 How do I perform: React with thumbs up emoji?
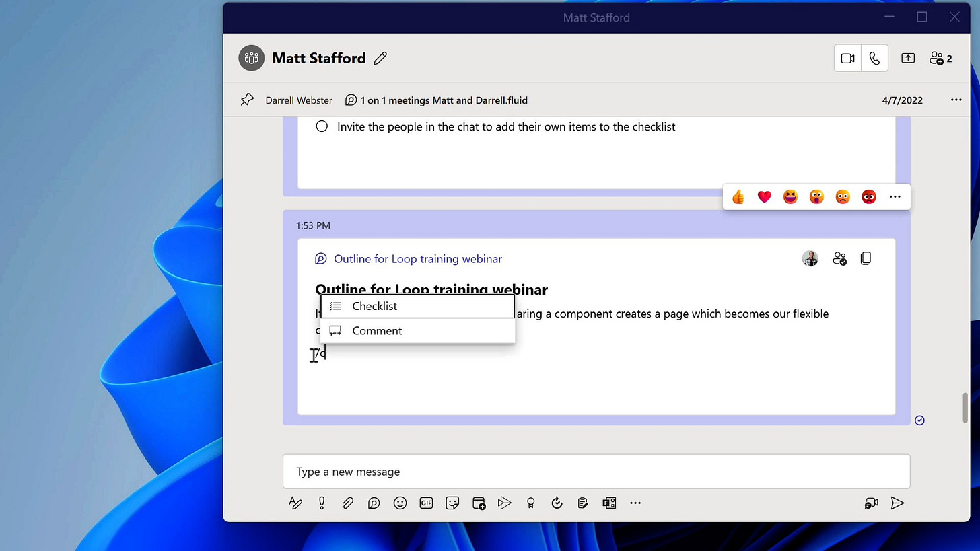point(738,197)
